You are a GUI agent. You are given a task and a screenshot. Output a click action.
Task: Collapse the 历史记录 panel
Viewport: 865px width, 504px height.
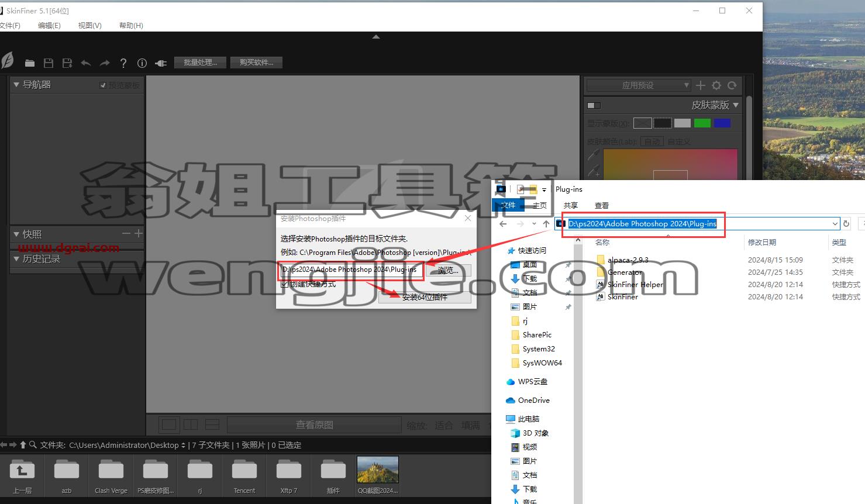16,258
